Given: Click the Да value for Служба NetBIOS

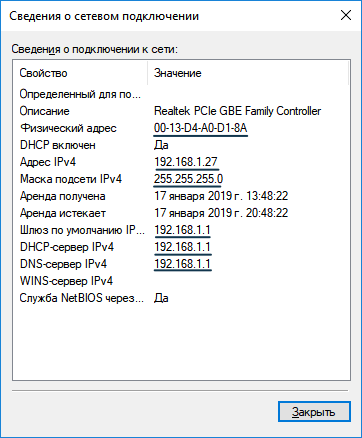Looking at the screenshot, I should pos(161,298).
